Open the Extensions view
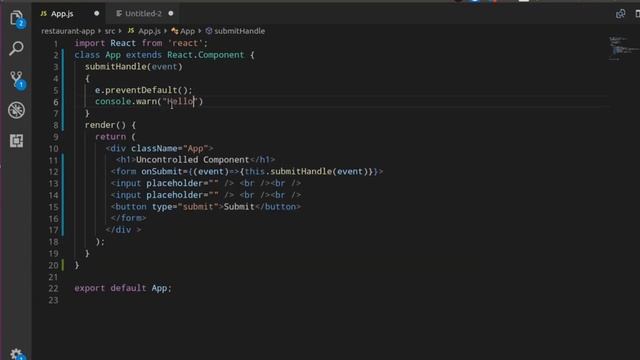Image resolution: width=640 pixels, height=360 pixels. (16, 141)
